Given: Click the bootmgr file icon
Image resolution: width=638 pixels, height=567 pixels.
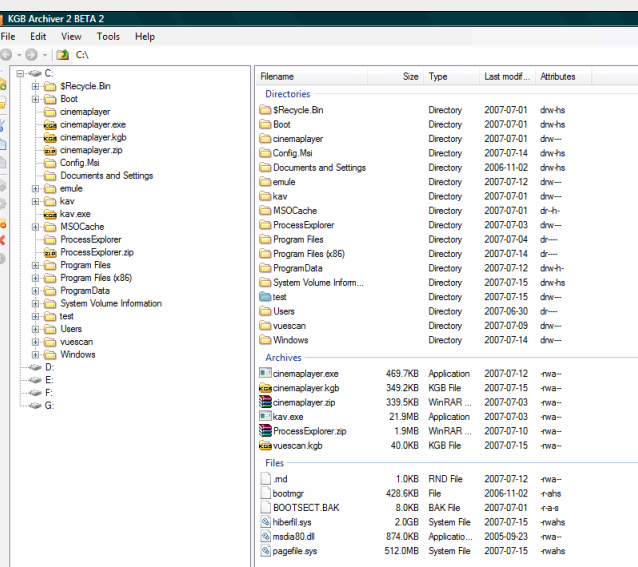Looking at the screenshot, I should [265, 493].
